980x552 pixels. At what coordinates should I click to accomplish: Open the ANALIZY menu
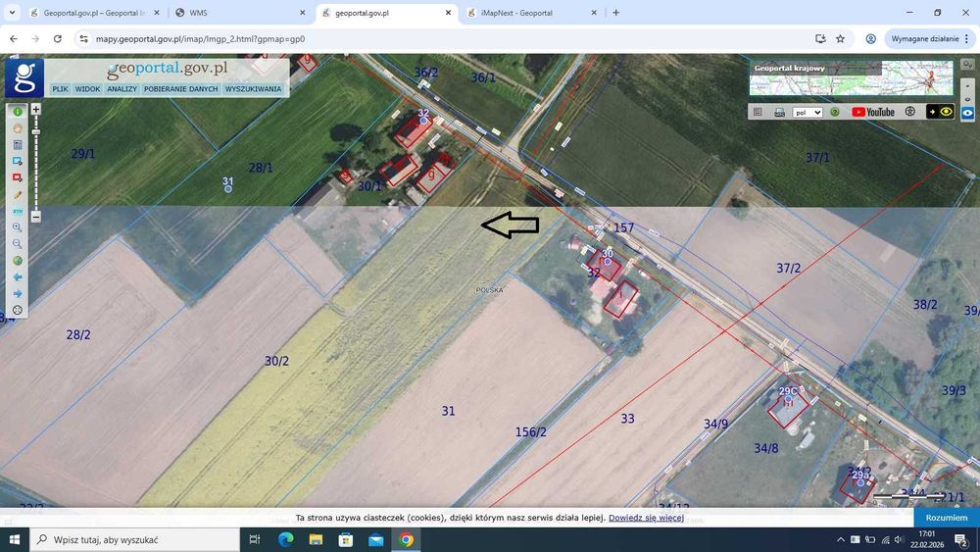[122, 89]
